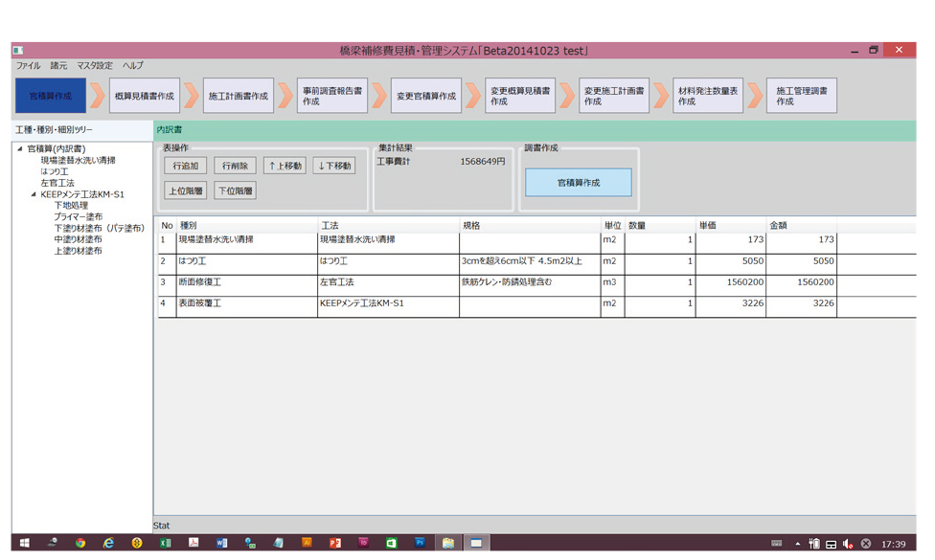Move row down with ↓下移動

coord(333,166)
